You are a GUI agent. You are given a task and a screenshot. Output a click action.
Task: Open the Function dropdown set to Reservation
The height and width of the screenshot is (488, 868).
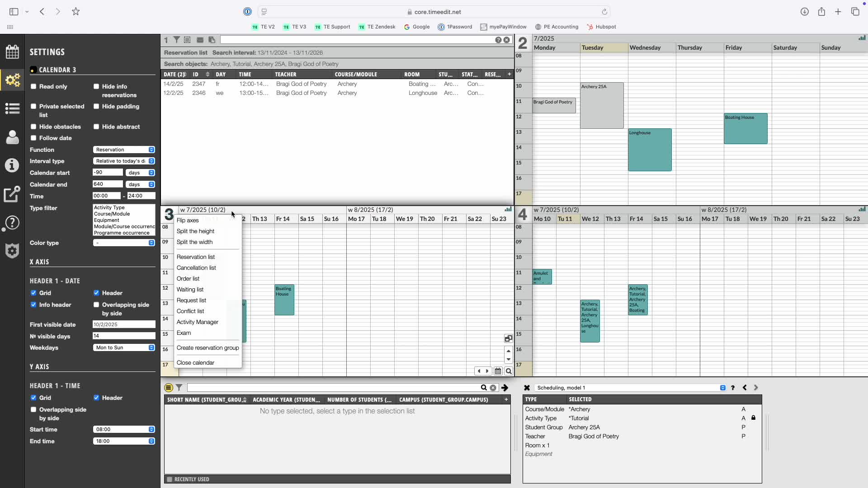[124, 150]
